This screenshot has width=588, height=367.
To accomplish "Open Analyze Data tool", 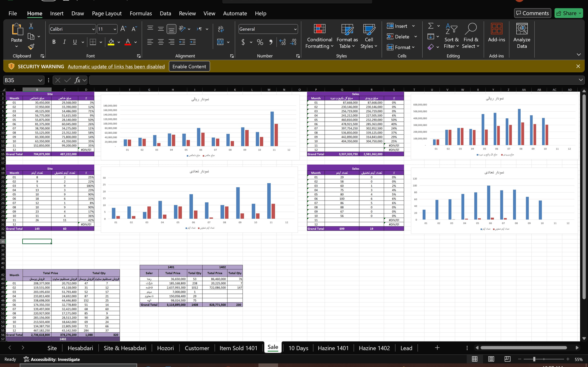I will [522, 36].
